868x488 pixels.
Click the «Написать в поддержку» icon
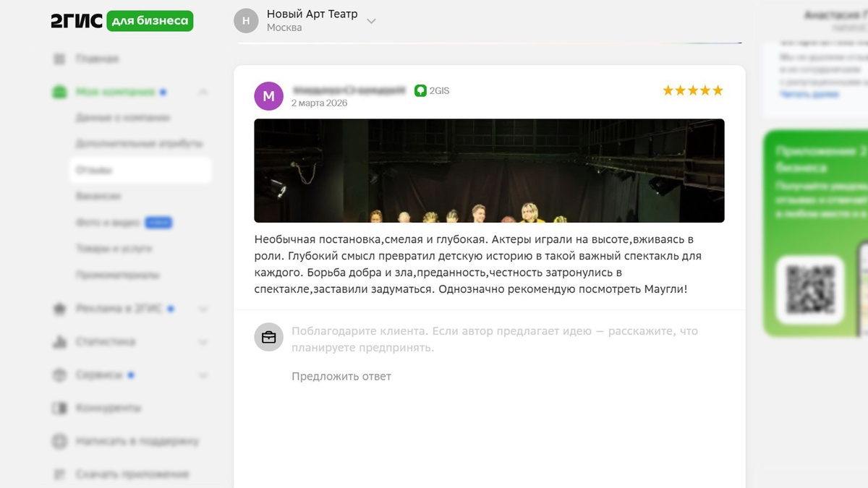coord(60,441)
